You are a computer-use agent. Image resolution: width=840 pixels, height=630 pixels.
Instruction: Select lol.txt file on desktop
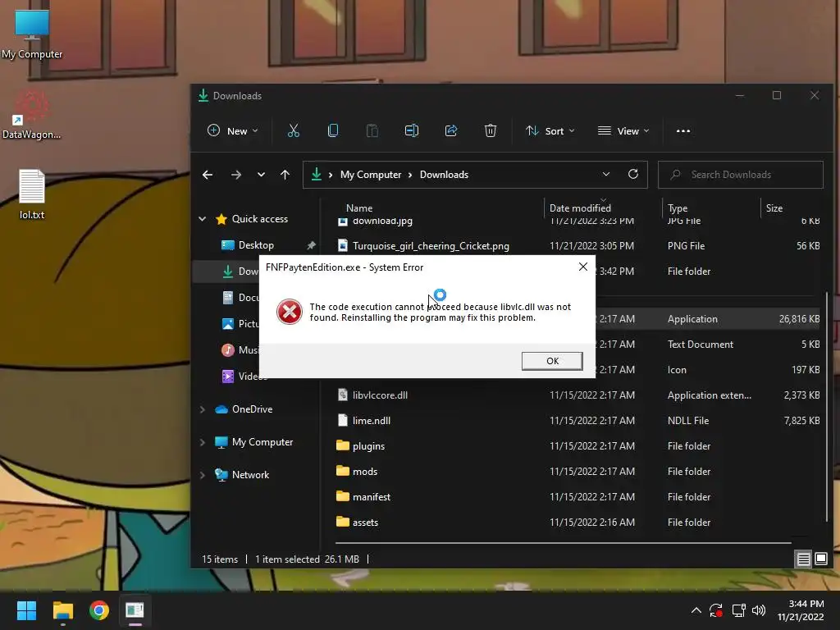[32, 194]
